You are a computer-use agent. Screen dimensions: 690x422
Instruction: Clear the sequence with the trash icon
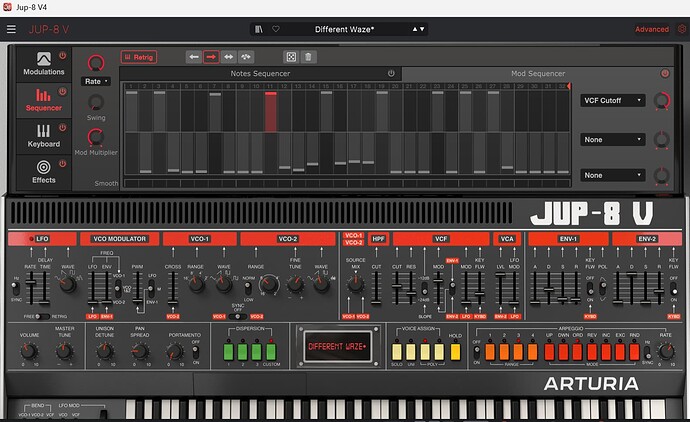pyautogui.click(x=308, y=57)
